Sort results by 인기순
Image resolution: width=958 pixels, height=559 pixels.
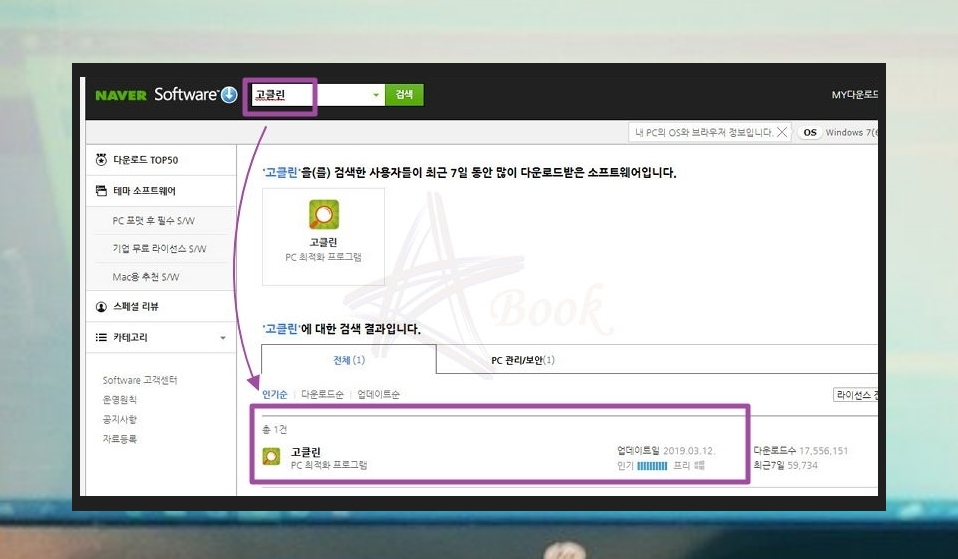pyautogui.click(x=274, y=395)
